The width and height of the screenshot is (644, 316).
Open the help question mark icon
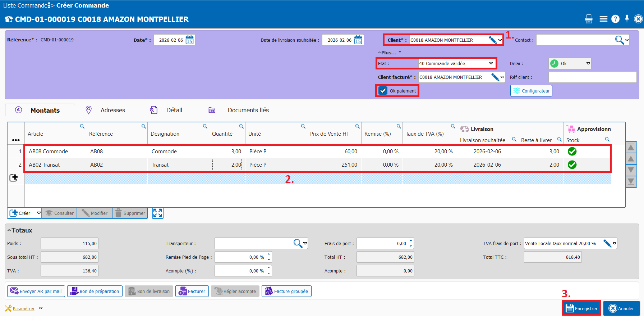point(615,19)
